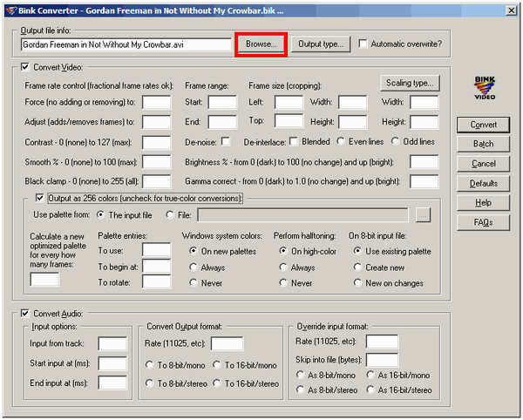Select Never under Perform halftoning
The height and width of the screenshot is (420, 523).
pyautogui.click(x=283, y=282)
